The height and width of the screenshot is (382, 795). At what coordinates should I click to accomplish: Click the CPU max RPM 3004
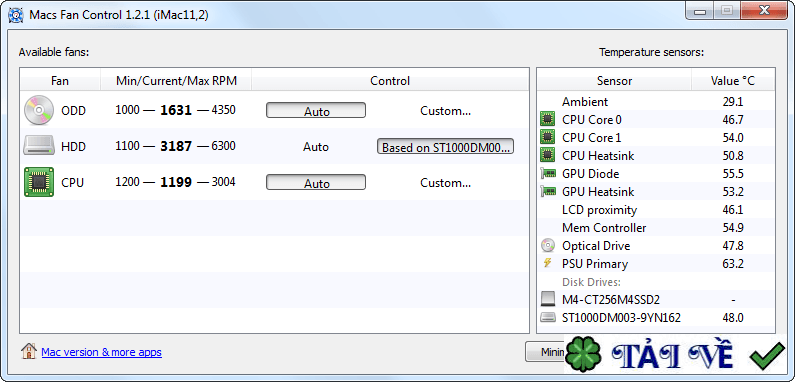point(224,182)
